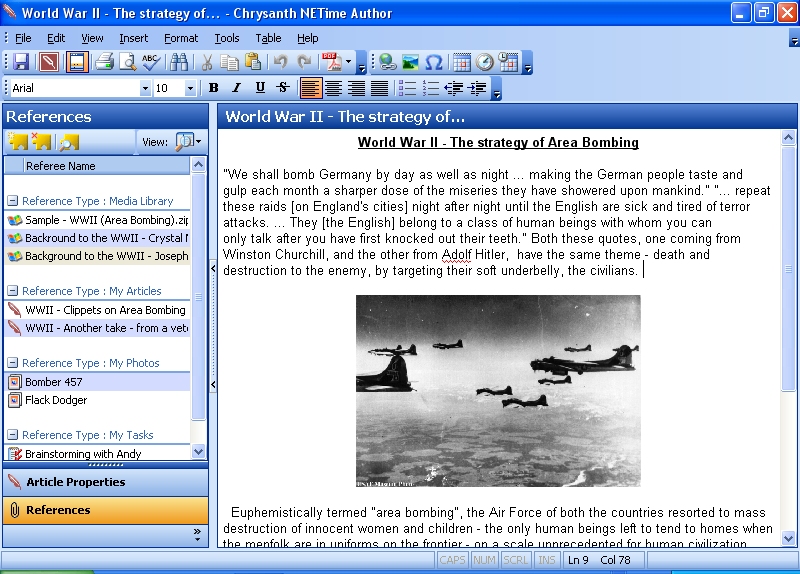Viewport: 800px width, 574px height.
Task: Click the bomber aircraft image in the article
Action: click(498, 391)
